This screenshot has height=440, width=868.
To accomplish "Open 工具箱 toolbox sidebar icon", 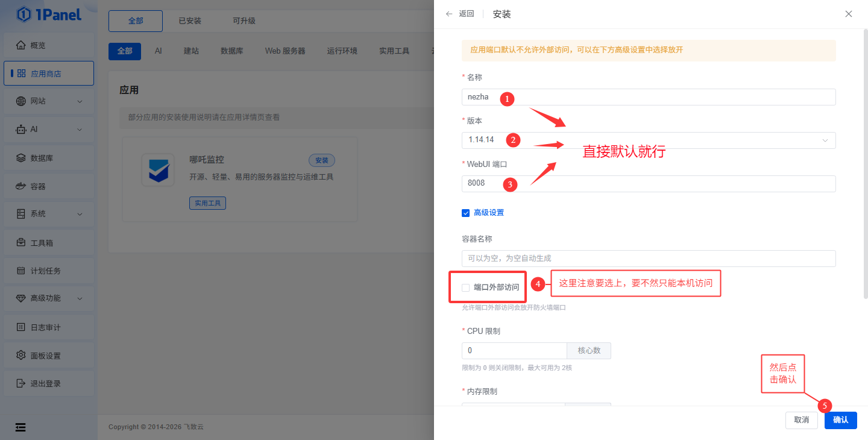I will (x=21, y=243).
